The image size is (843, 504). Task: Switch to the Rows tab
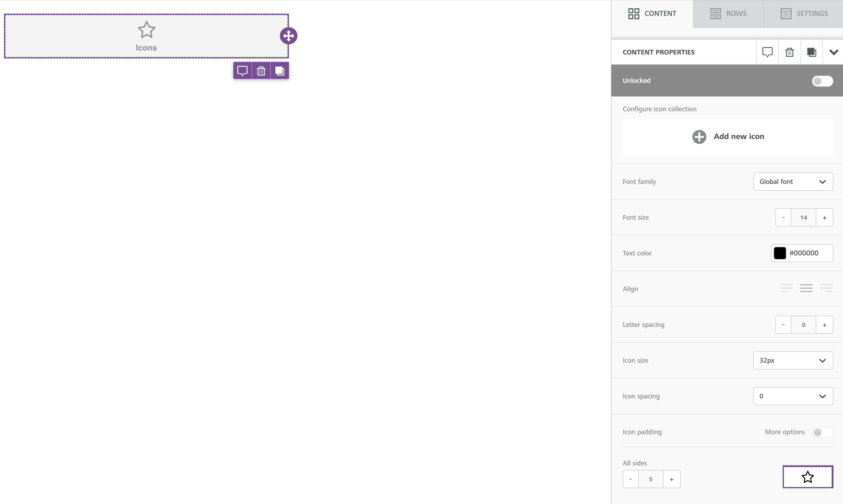point(728,14)
